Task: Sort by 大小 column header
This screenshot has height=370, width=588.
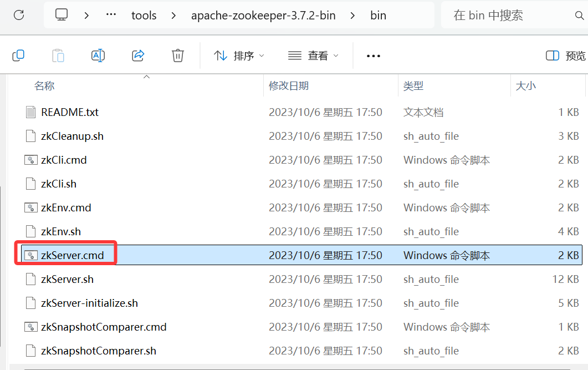Action: (x=526, y=86)
